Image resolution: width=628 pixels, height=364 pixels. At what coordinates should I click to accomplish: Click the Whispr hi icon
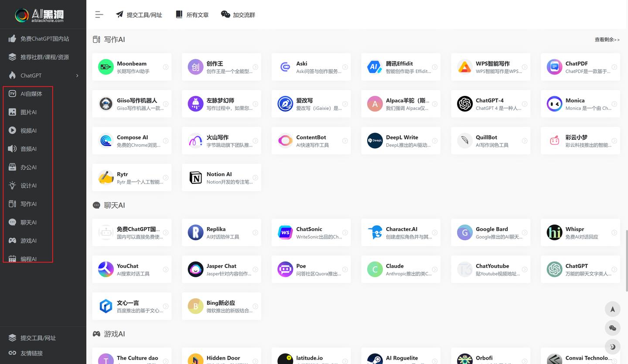555,232
